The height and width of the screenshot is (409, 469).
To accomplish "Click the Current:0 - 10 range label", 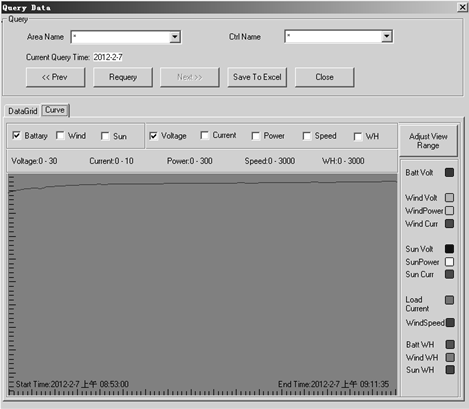I will (x=111, y=161).
